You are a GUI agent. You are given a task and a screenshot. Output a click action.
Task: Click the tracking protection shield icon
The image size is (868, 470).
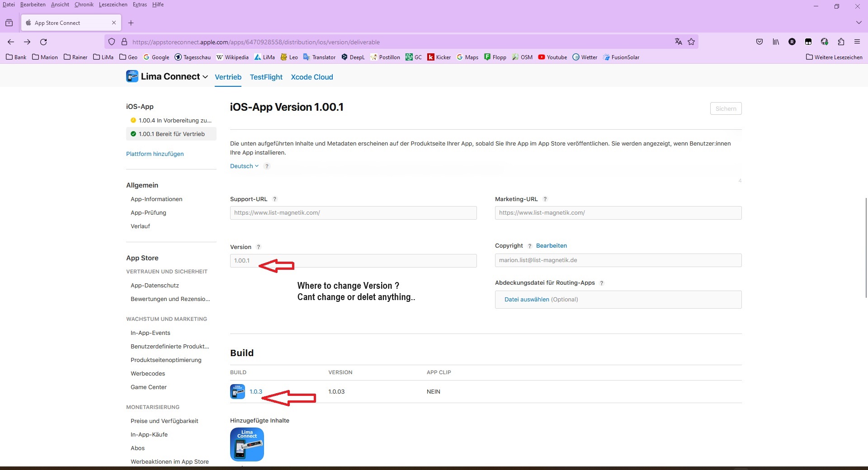(112, 42)
